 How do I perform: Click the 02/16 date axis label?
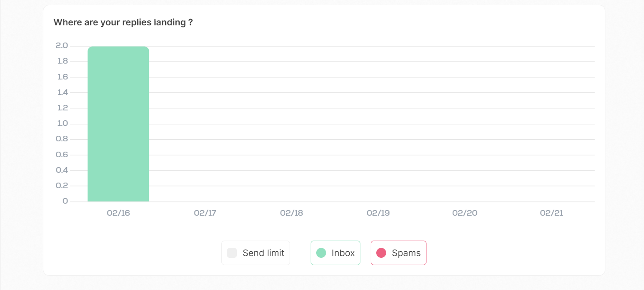click(118, 213)
